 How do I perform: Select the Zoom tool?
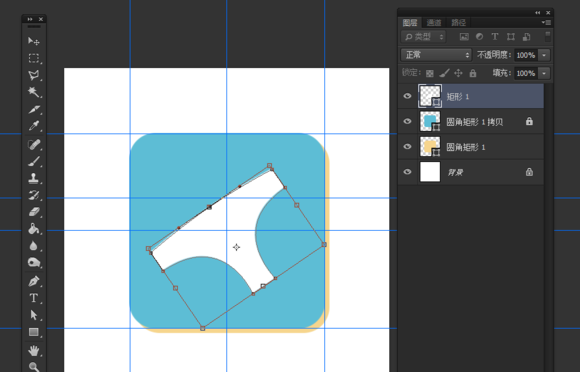[x=34, y=366]
